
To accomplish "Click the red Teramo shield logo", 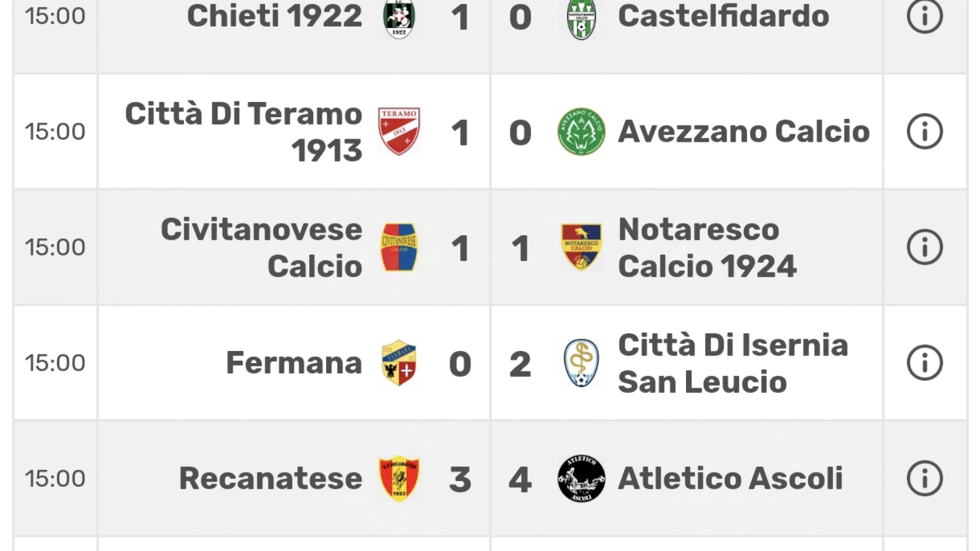I will (x=399, y=132).
